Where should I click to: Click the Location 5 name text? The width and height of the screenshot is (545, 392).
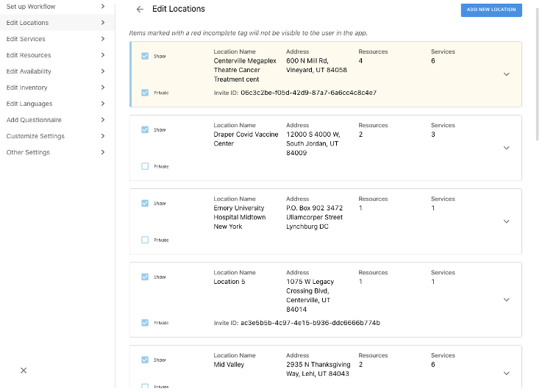click(x=229, y=282)
